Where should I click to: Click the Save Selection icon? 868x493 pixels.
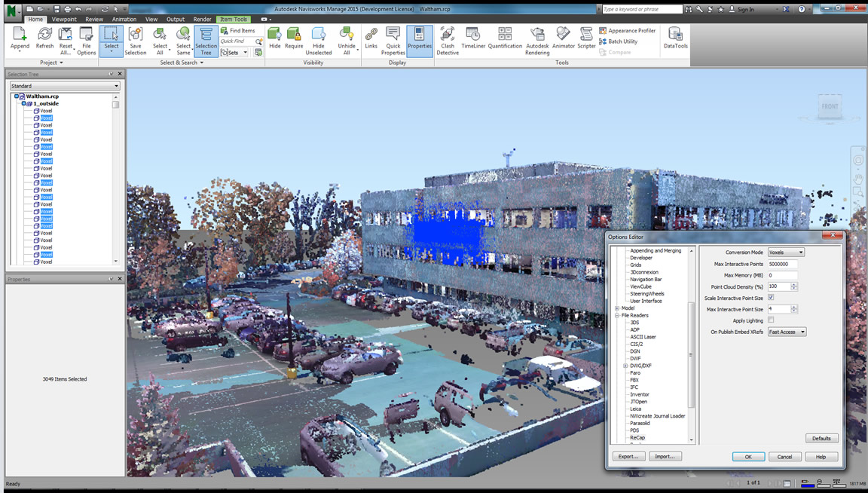(x=136, y=41)
